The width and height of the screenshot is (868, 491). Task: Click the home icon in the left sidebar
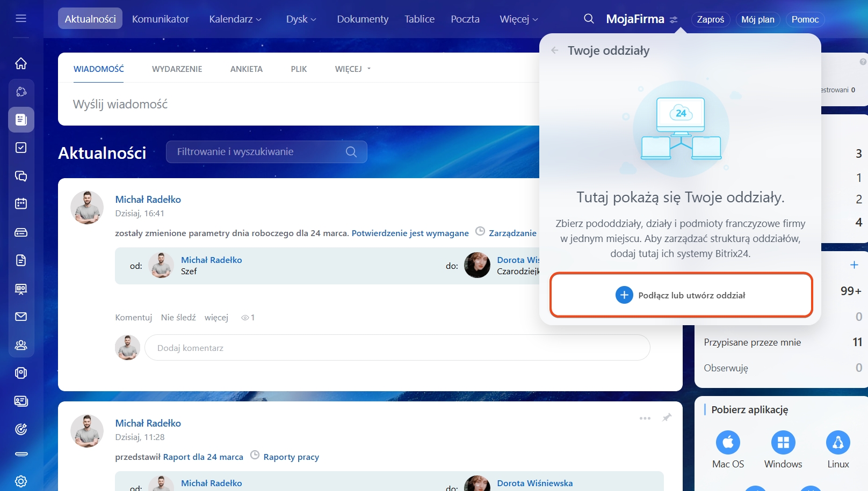(x=21, y=63)
